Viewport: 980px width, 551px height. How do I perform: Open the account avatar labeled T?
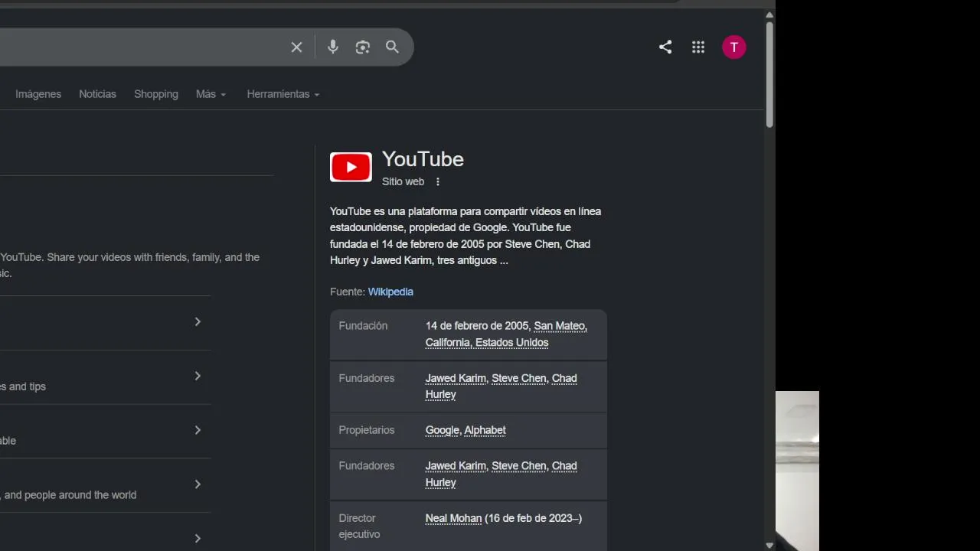pyautogui.click(x=734, y=47)
